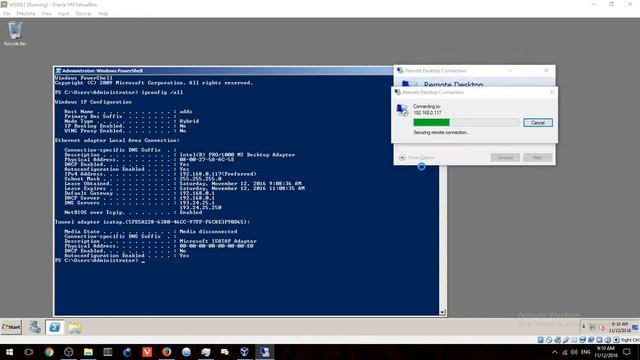
Task: Open the red V app on taskbar
Action: (x=147, y=352)
